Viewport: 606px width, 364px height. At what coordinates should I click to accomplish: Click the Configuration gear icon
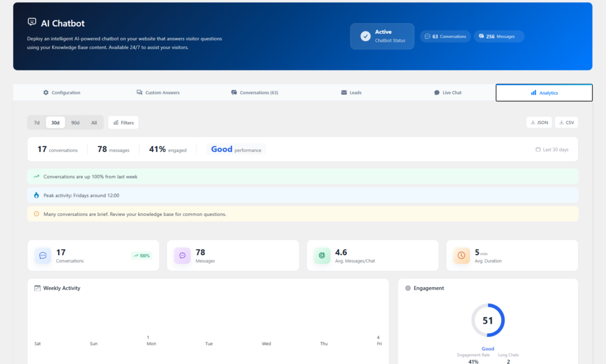coord(45,92)
